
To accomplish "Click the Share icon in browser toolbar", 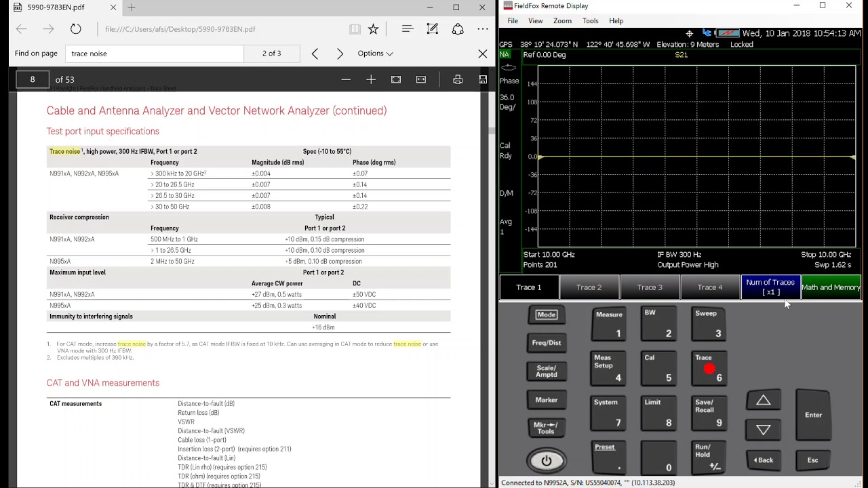I will pyautogui.click(x=458, y=29).
